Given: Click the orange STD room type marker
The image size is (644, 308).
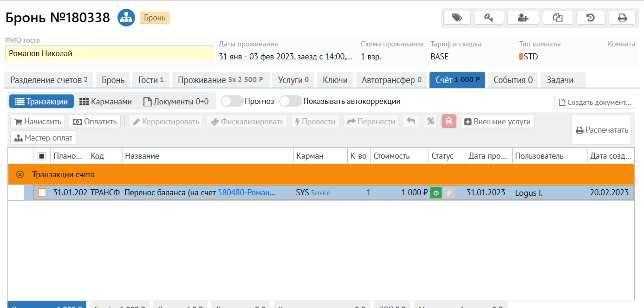Looking at the screenshot, I should pyautogui.click(x=521, y=57).
